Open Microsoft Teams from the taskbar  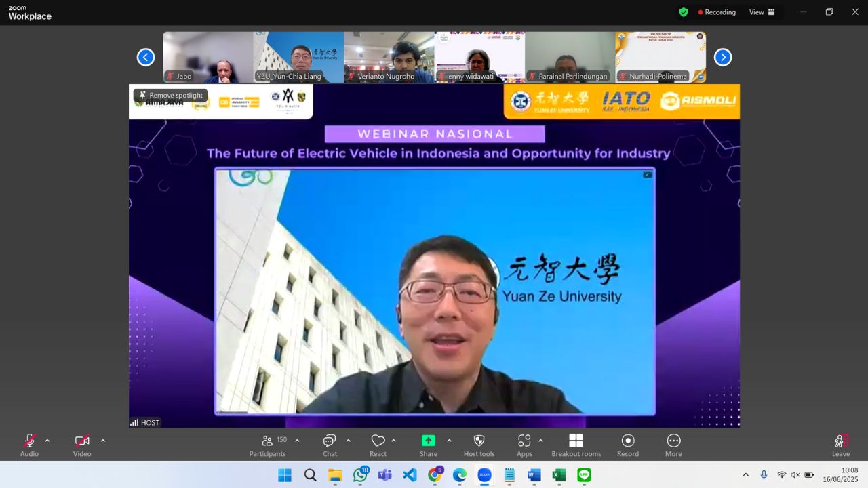point(384,475)
